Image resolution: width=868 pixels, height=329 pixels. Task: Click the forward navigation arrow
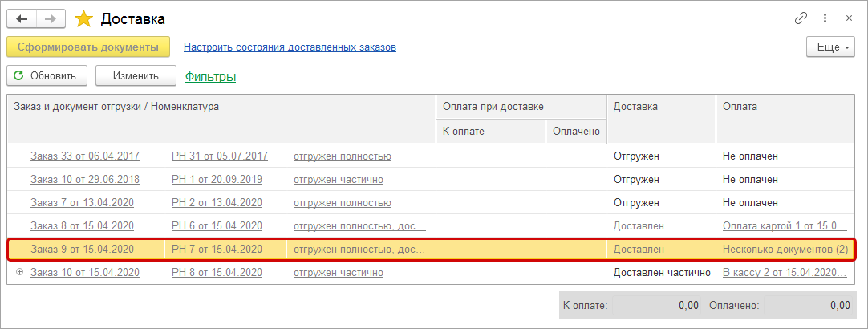[49, 18]
